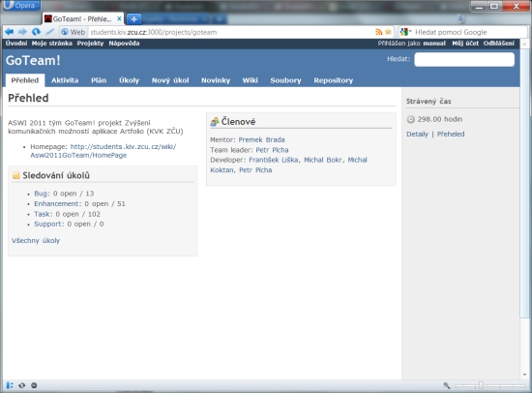This screenshot has height=393, width=532.
Task: Open new tab with the plus button
Action: (134, 19)
